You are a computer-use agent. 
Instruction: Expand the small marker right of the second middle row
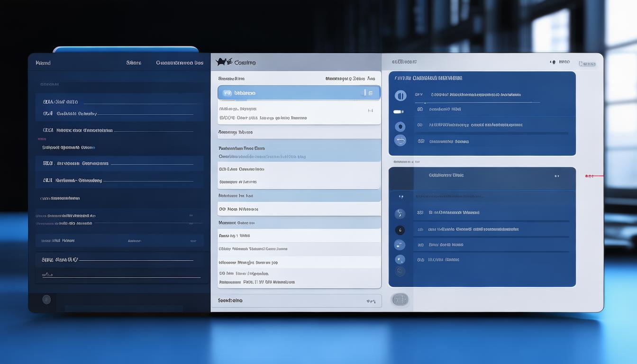click(370, 110)
